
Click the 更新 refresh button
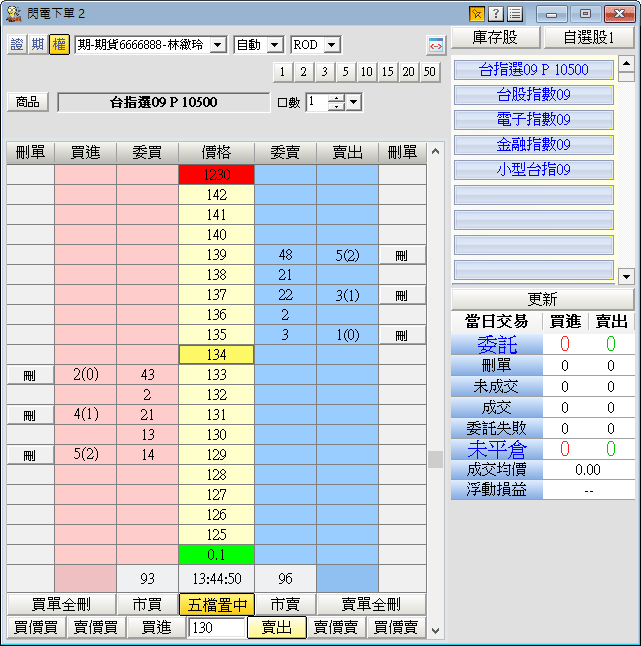[x=542, y=299]
